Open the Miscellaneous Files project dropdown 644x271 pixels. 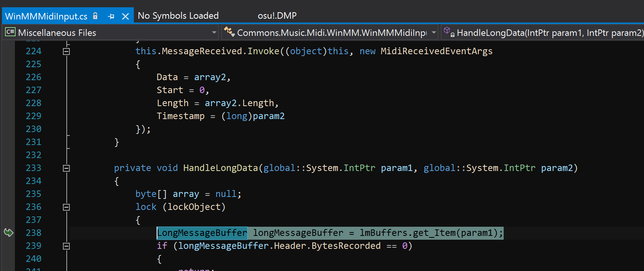pos(111,33)
